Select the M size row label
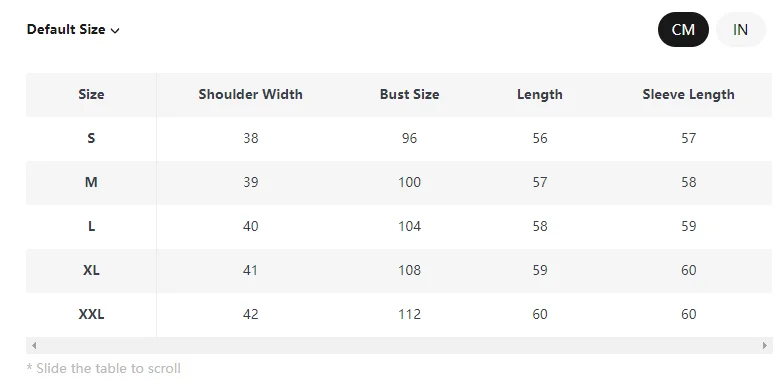The image size is (783, 388). pos(91,182)
